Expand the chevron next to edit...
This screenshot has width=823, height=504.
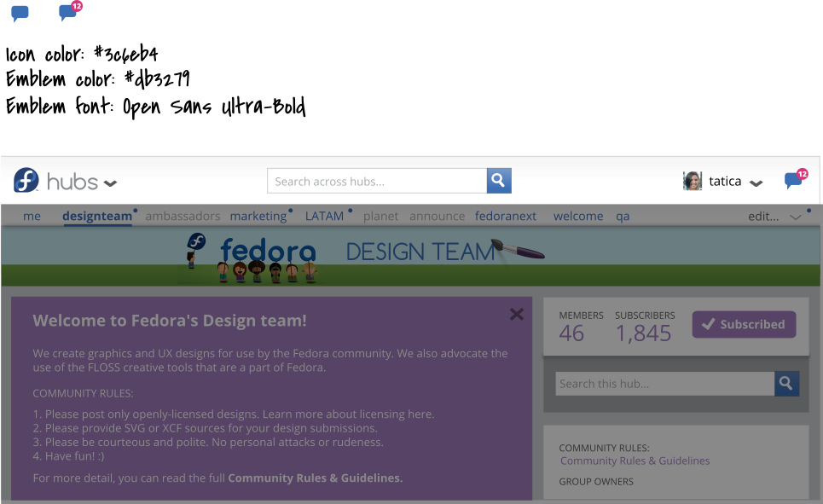pyautogui.click(x=796, y=217)
